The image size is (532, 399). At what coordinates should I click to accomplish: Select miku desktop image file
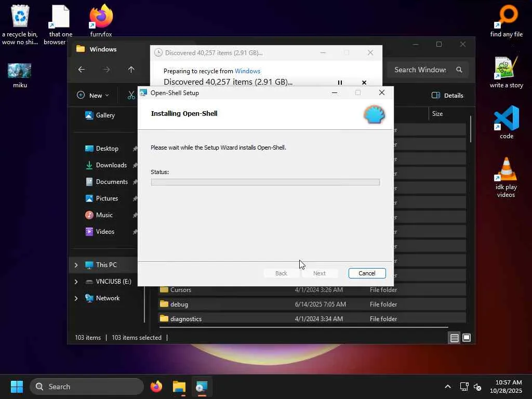coord(20,76)
